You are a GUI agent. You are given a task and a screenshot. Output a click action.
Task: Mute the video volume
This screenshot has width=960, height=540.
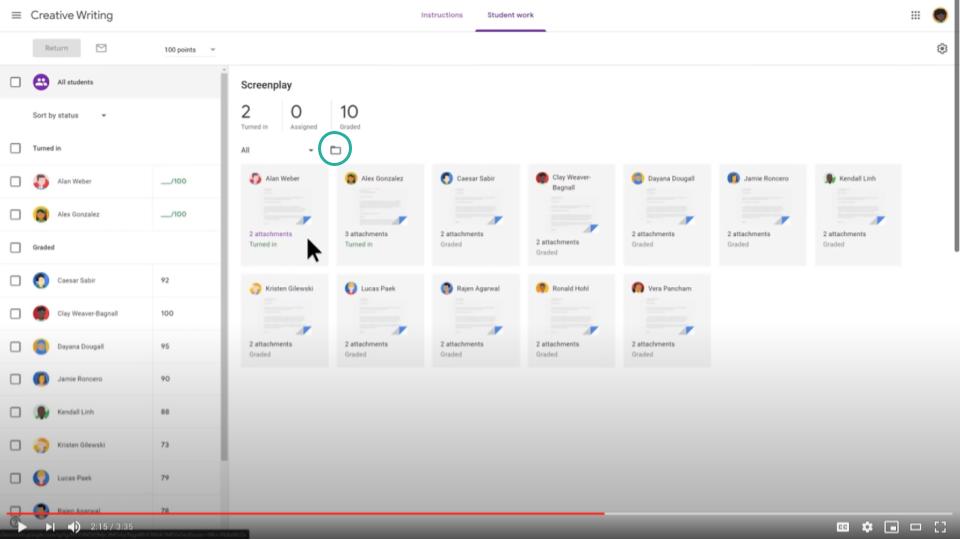click(x=74, y=527)
